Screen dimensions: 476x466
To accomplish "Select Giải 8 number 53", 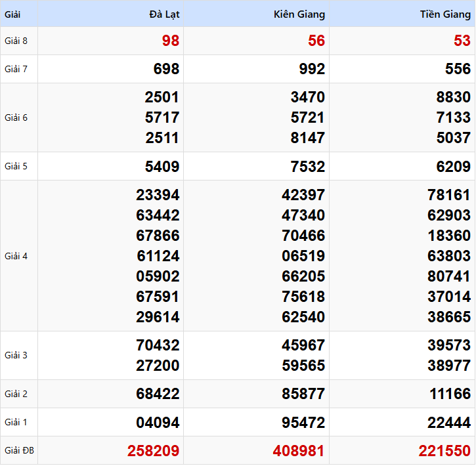I will [462, 41].
